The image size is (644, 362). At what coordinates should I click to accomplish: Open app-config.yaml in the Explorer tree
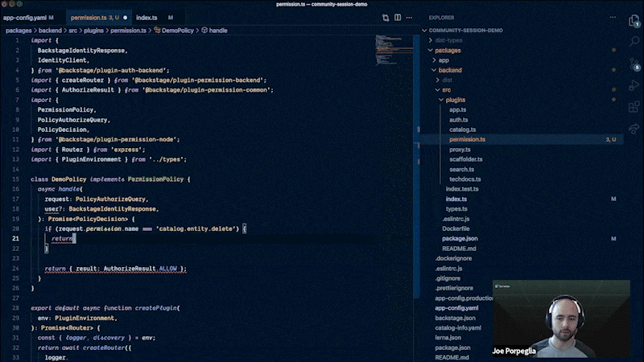coord(456,308)
